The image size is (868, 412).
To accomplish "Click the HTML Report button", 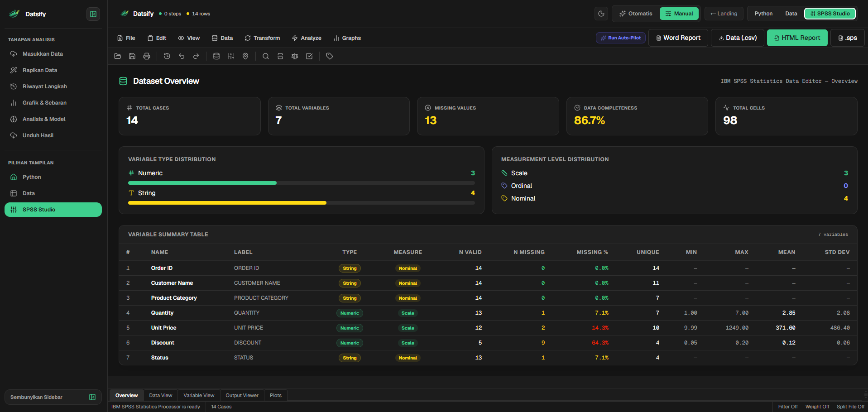I will pos(797,38).
